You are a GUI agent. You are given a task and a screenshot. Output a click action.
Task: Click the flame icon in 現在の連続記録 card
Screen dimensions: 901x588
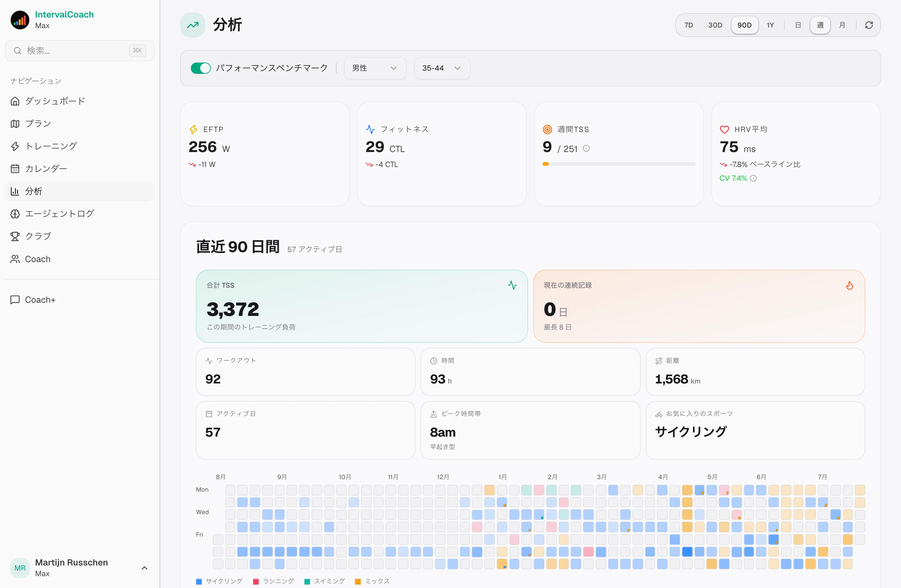pyautogui.click(x=849, y=286)
